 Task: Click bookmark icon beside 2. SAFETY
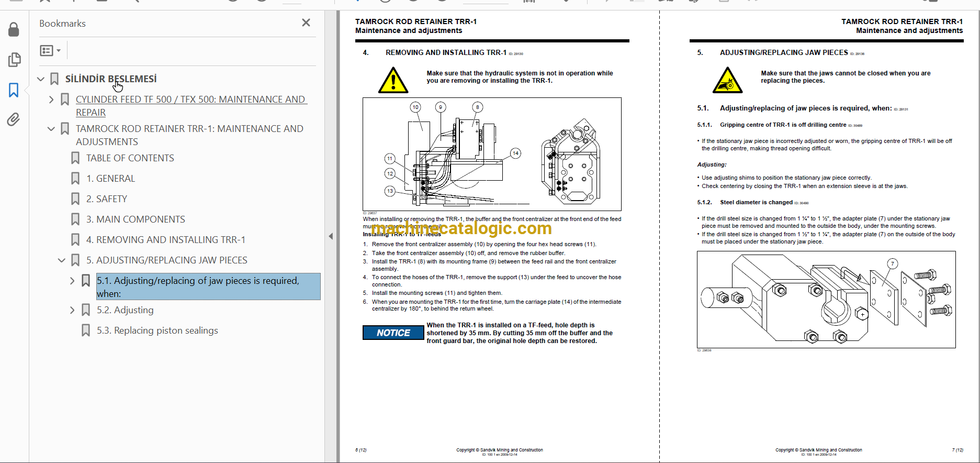point(75,199)
